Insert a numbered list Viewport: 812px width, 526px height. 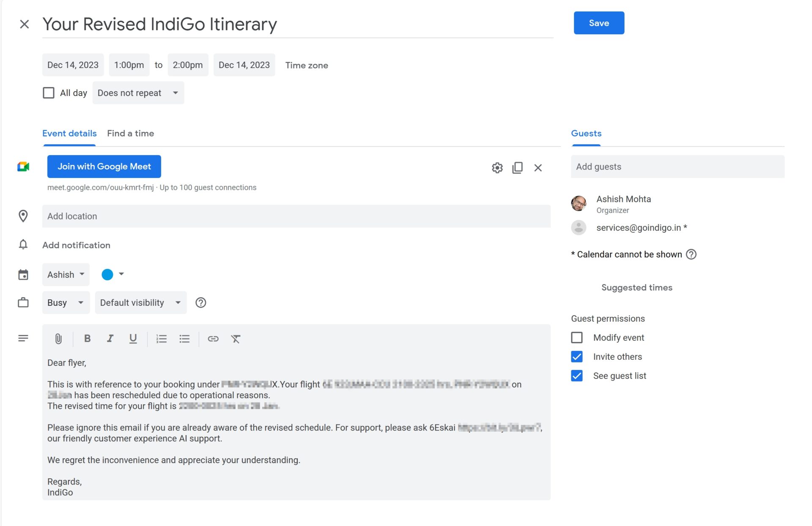(162, 339)
